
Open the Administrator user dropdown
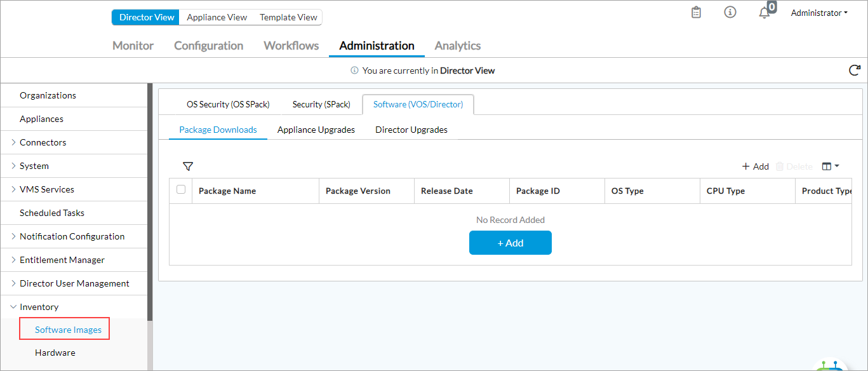[x=819, y=13]
